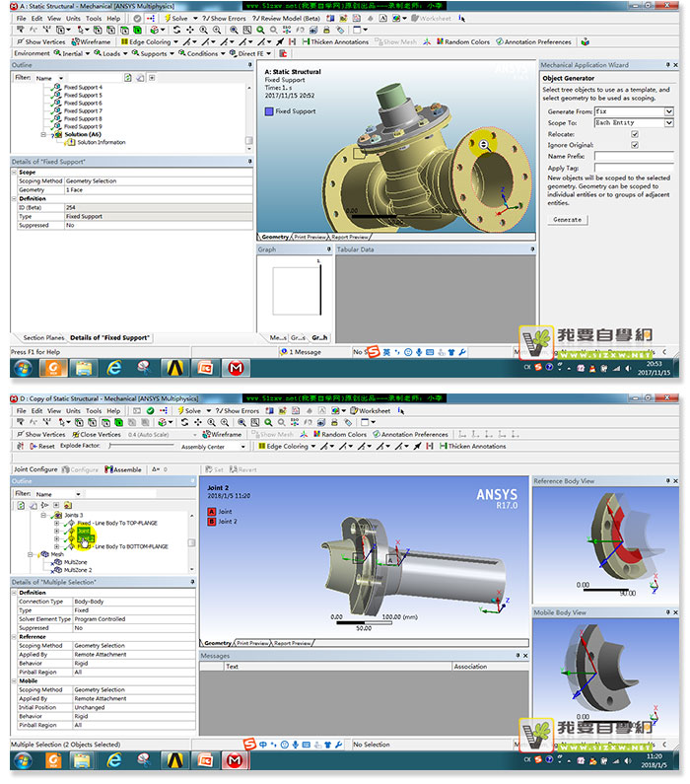The image size is (690, 784).
Task: Click Reset explode button in window D
Action: click(x=42, y=446)
